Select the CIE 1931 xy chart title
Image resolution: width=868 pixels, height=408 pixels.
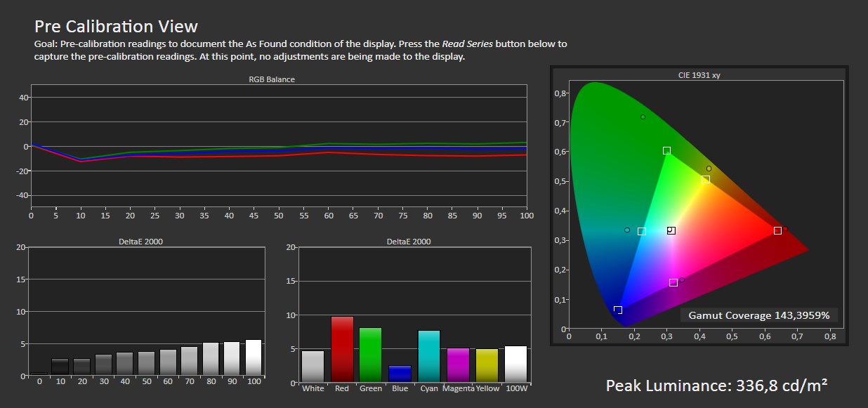700,75
